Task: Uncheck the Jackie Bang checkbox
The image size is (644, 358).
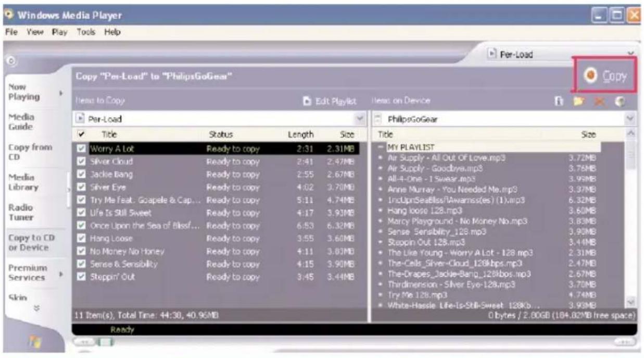Action: [x=81, y=174]
